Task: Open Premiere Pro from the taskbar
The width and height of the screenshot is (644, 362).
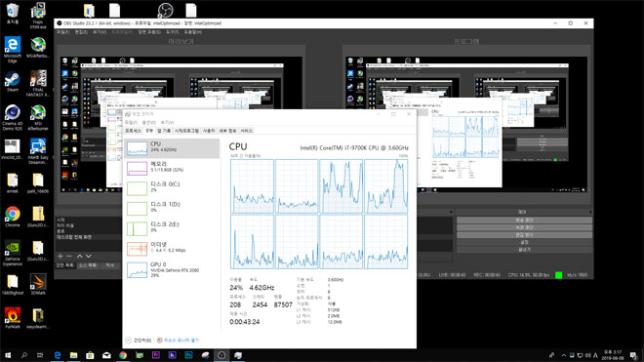Action: [156, 355]
